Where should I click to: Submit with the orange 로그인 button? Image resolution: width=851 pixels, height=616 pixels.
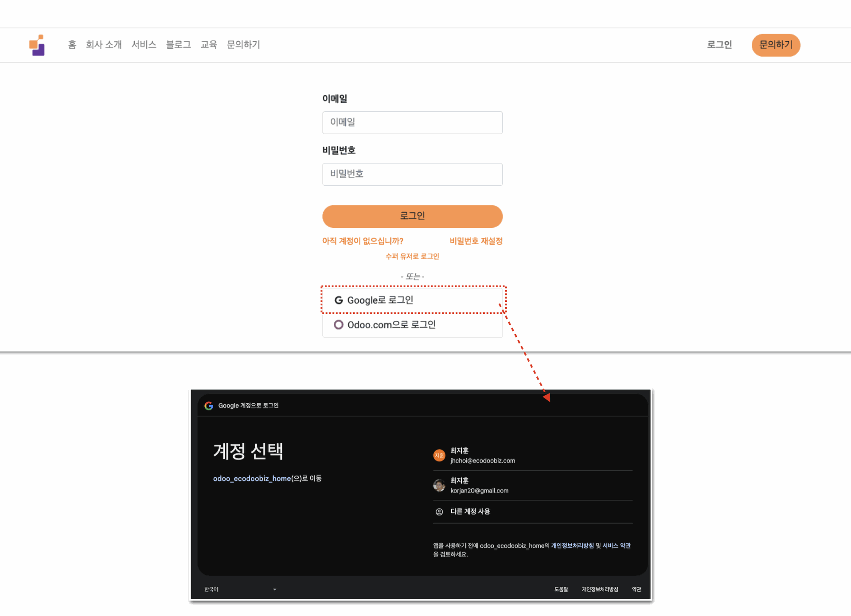tap(412, 216)
